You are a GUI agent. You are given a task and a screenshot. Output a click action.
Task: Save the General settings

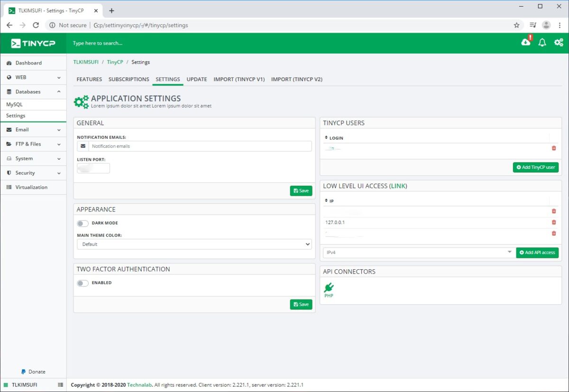[x=301, y=191]
